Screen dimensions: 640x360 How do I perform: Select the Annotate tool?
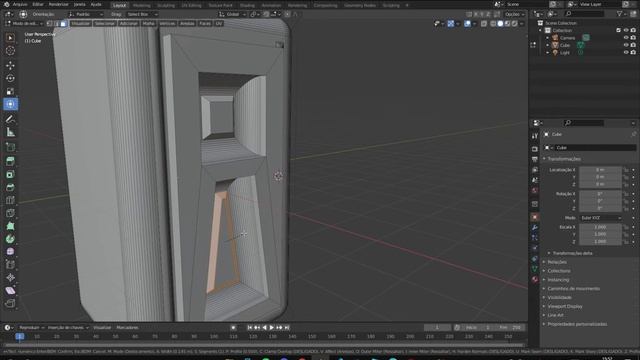click(x=10, y=119)
